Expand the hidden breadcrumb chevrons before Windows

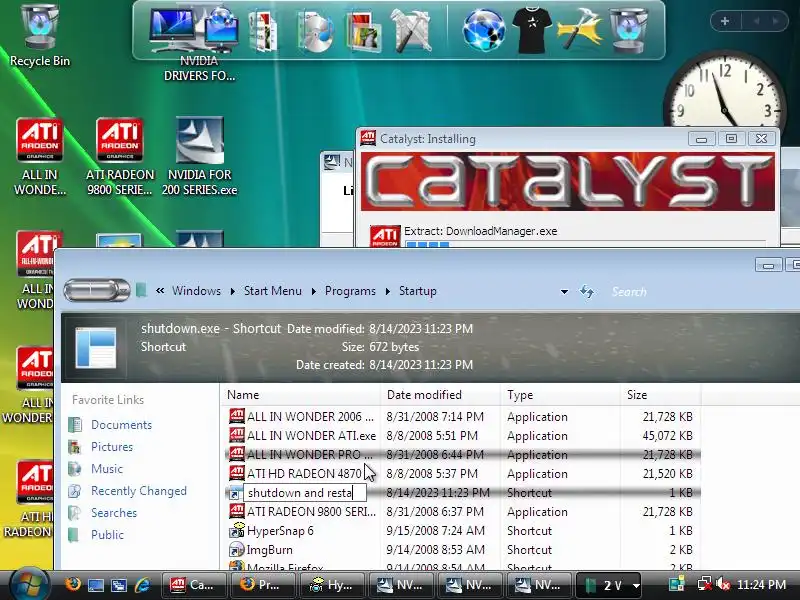click(160, 291)
